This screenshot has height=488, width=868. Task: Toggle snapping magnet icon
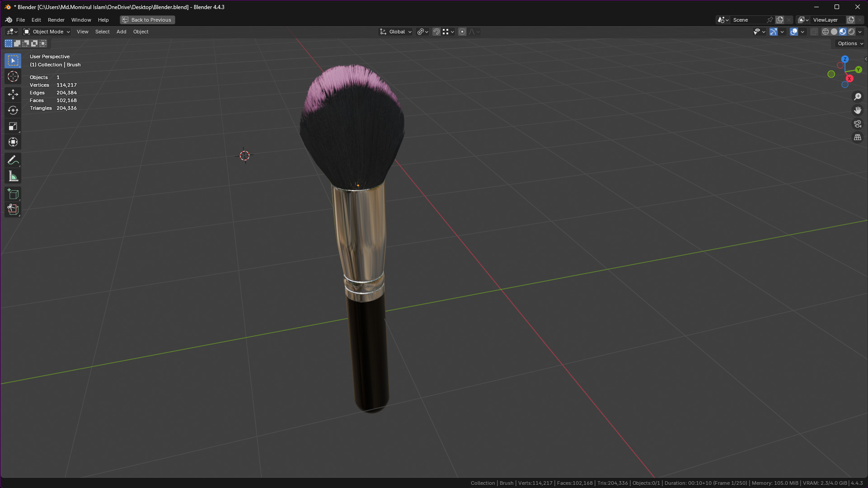436,32
